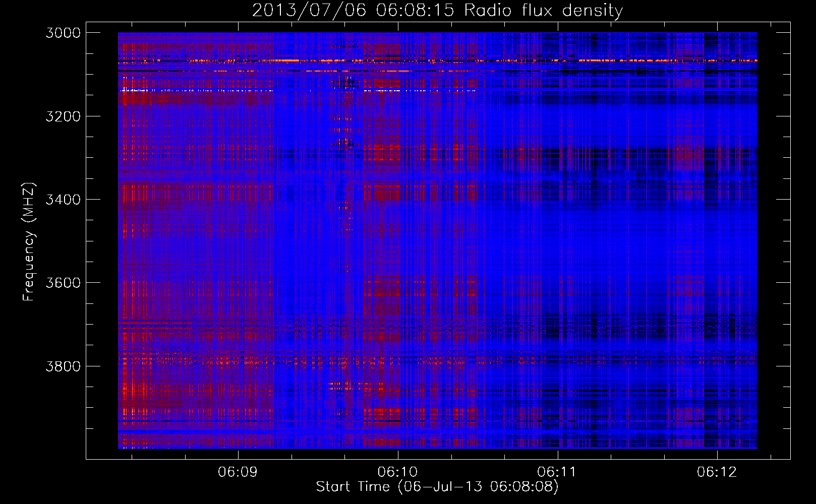Click the 3600 frequency tick label
This screenshot has height=504, width=816.
[x=63, y=283]
